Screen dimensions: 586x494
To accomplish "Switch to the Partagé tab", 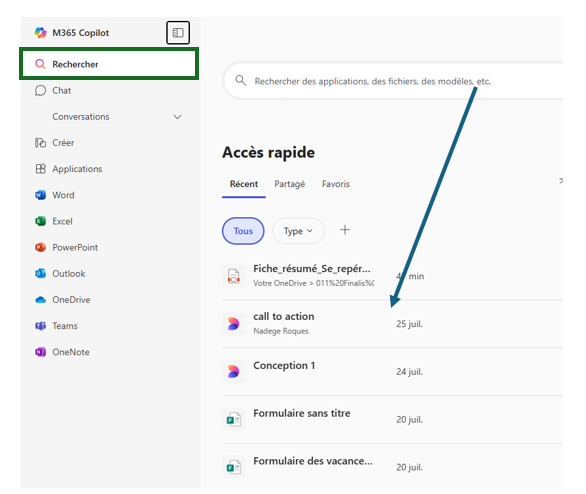I will [x=290, y=184].
